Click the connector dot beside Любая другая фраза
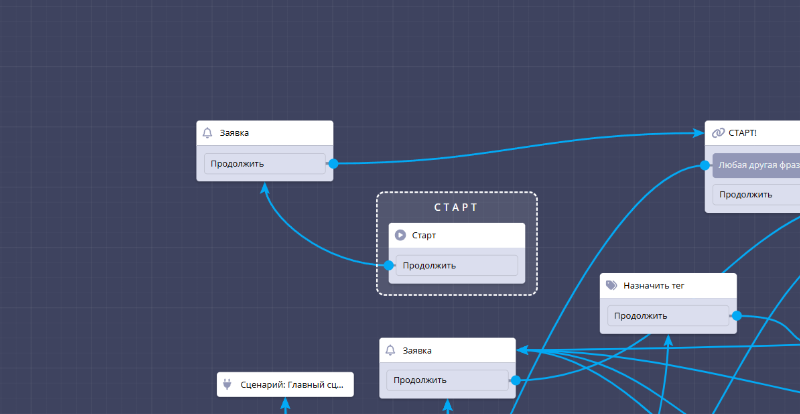Screen dimensions: 800x414 (x=705, y=165)
